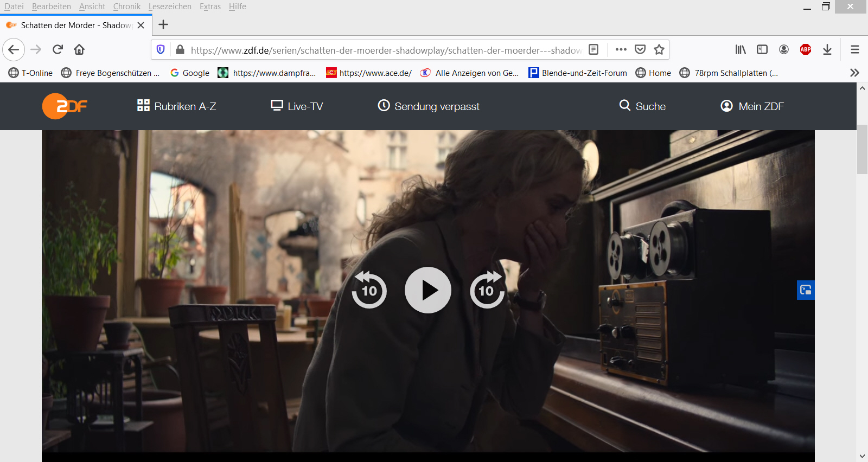This screenshot has width=868, height=462.
Task: Open Adblock Plus extension icon
Action: [806, 50]
